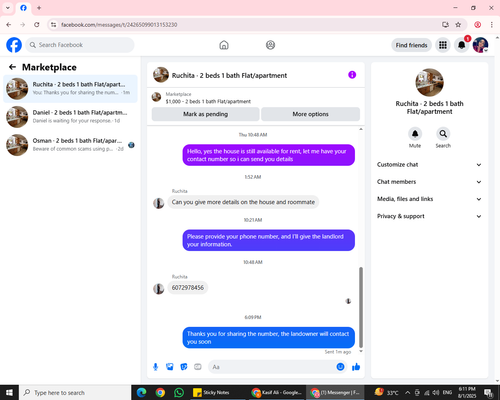Viewport: 500px width, 400px height.
Task: Choose a sticker icon
Action: click(184, 367)
